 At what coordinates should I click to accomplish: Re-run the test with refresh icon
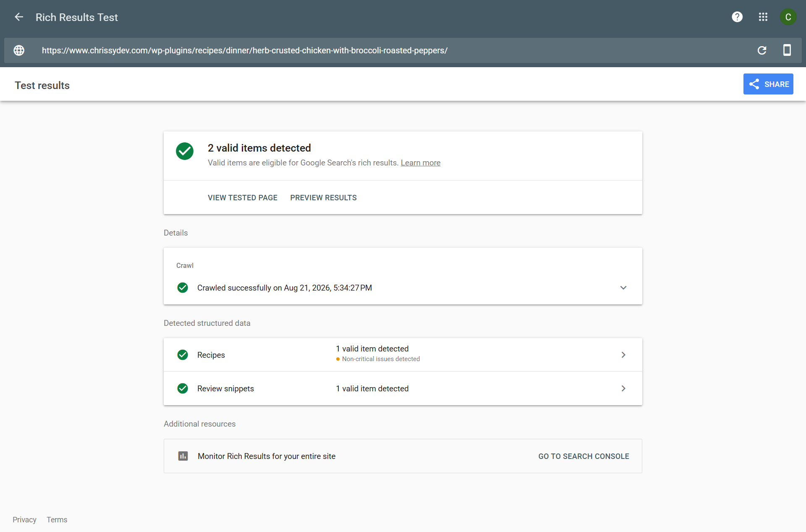(762, 50)
